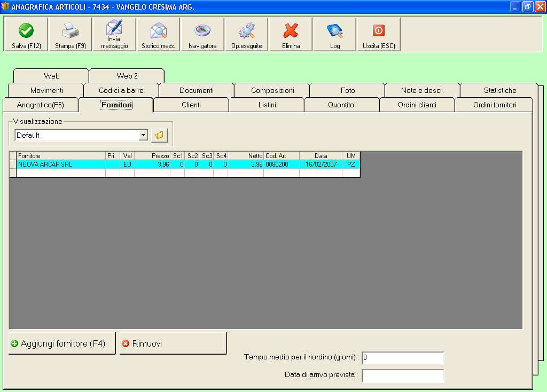Viewport: 547px width, 392px height.
Task: Click Tempo medio per il riordino field
Action: [403, 357]
